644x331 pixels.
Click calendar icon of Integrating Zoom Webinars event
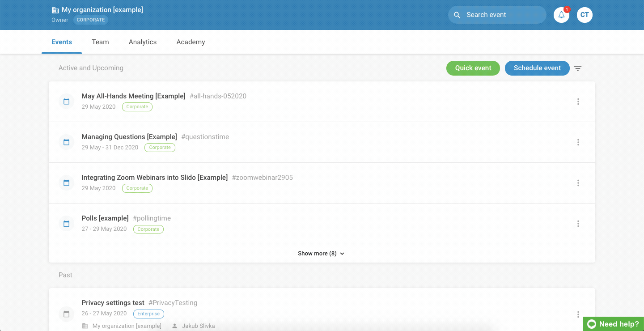(67, 183)
